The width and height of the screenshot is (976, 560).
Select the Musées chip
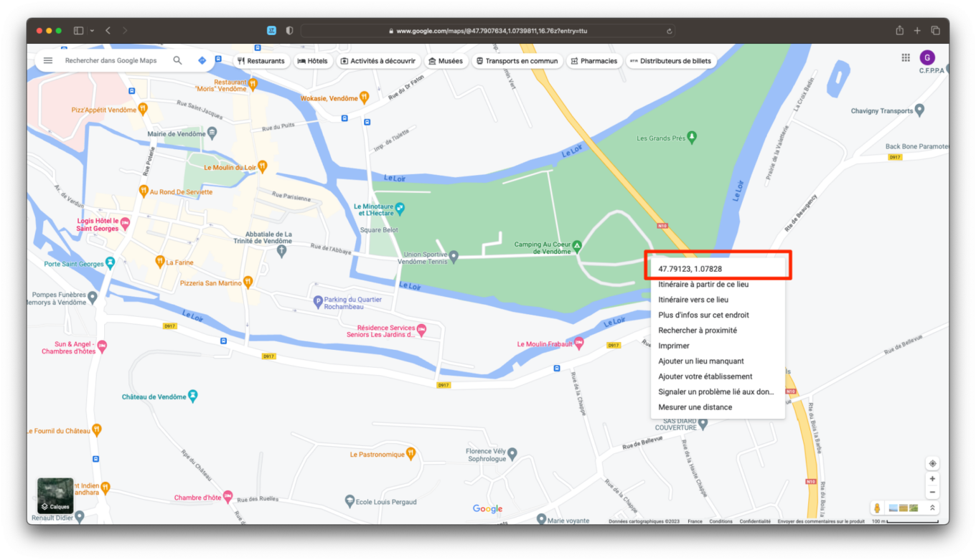(x=446, y=61)
